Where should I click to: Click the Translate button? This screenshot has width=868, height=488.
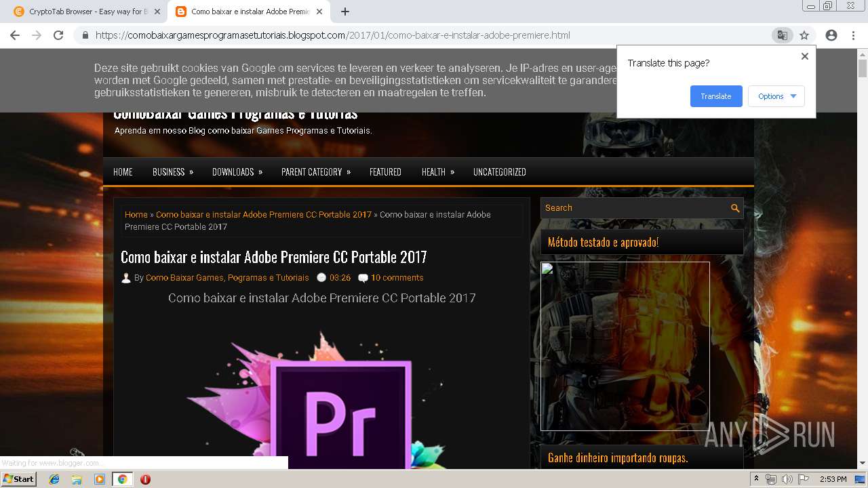(716, 96)
